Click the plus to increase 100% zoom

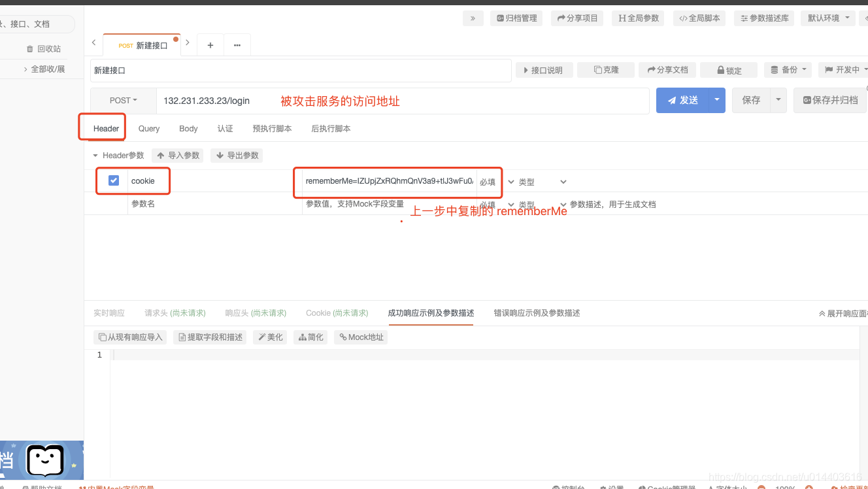[x=809, y=487]
